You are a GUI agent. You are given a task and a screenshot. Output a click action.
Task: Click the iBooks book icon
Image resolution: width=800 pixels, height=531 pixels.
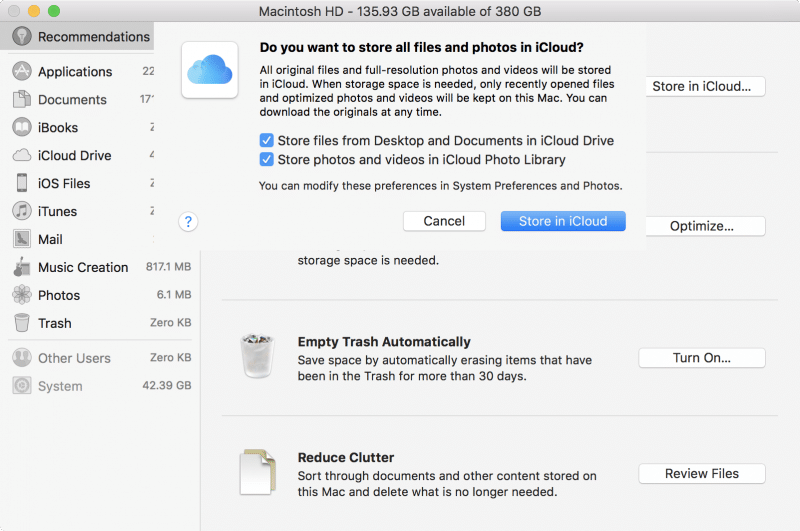coord(21,127)
